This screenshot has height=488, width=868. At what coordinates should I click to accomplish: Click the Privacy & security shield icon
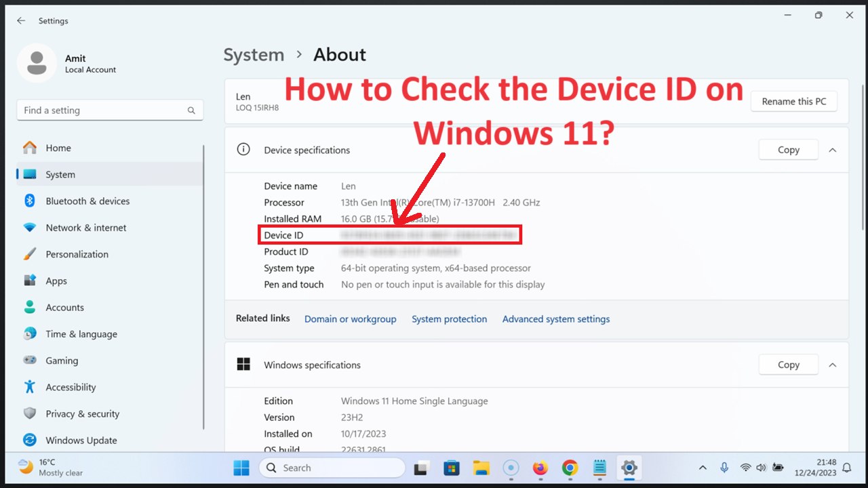pos(30,413)
